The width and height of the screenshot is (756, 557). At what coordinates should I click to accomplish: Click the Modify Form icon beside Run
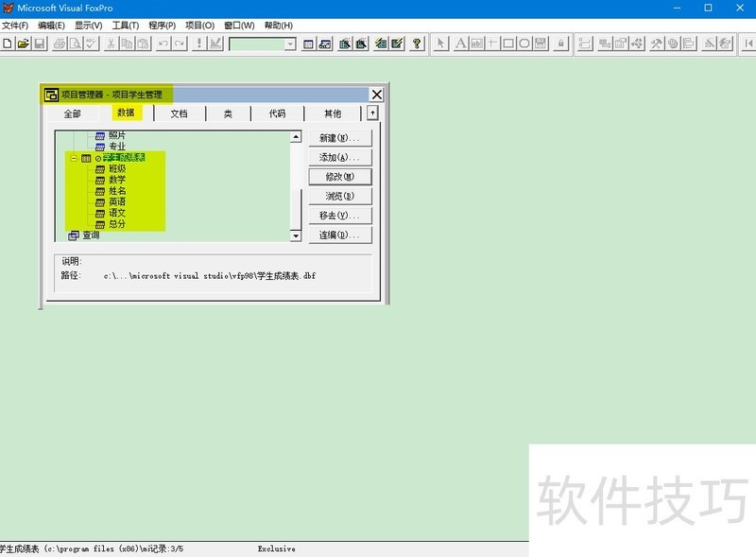pos(215,44)
